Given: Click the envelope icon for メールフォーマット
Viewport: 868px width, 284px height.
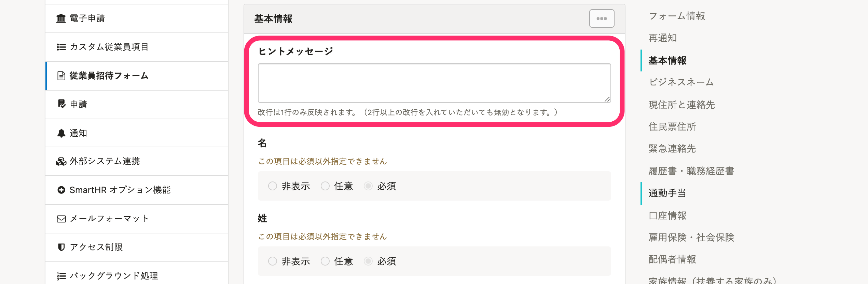Looking at the screenshot, I should pos(61,219).
